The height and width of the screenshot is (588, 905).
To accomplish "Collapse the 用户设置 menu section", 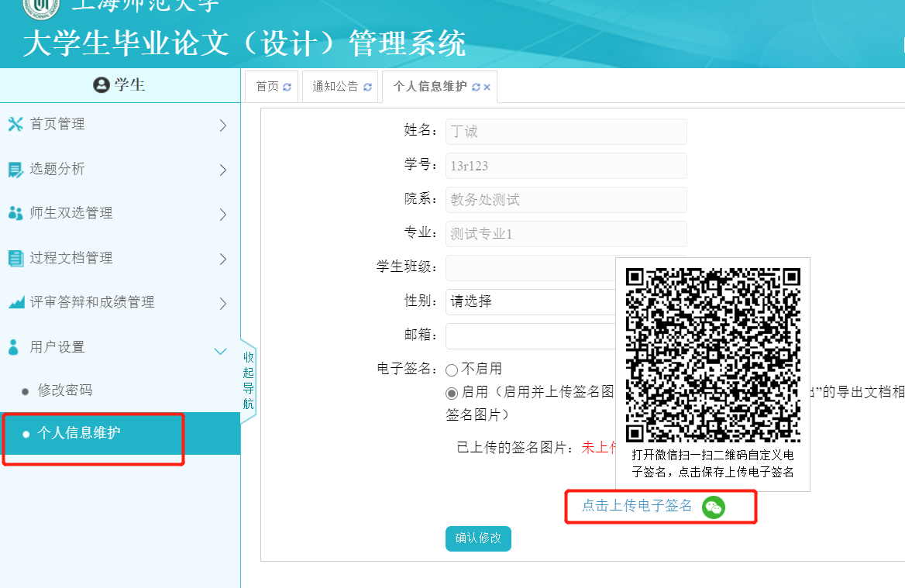I will 220,351.
